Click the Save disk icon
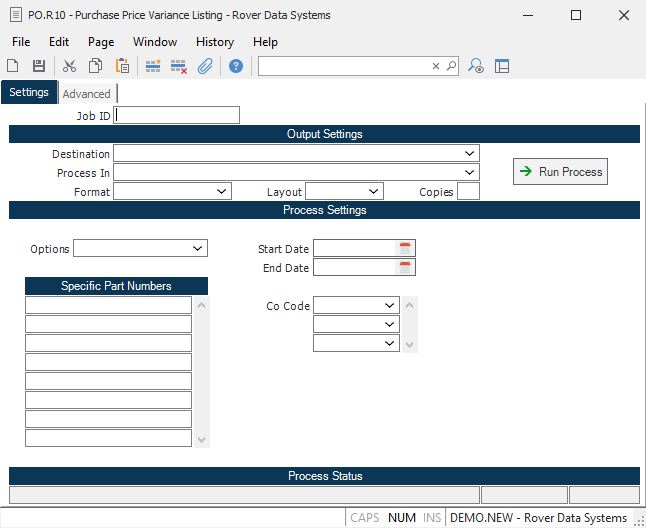This screenshot has height=528, width=646. (x=39, y=66)
